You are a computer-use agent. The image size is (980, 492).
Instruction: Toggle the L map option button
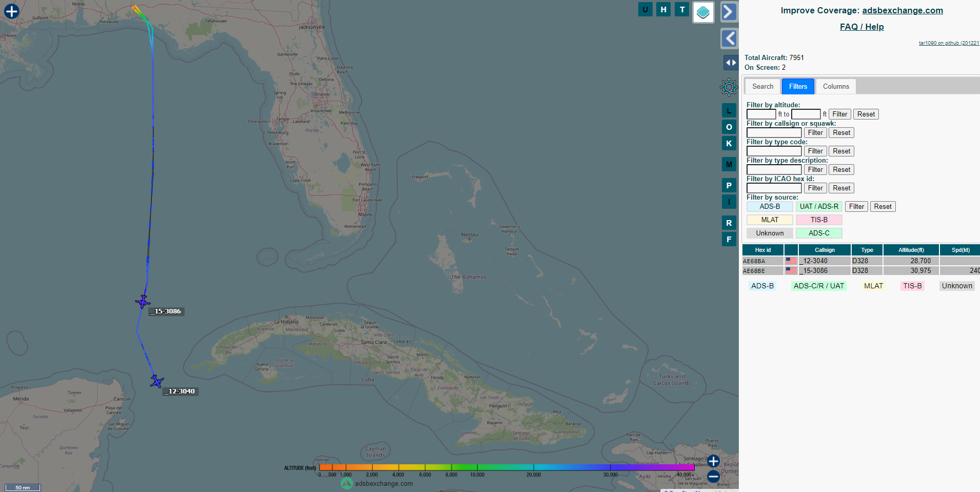729,110
